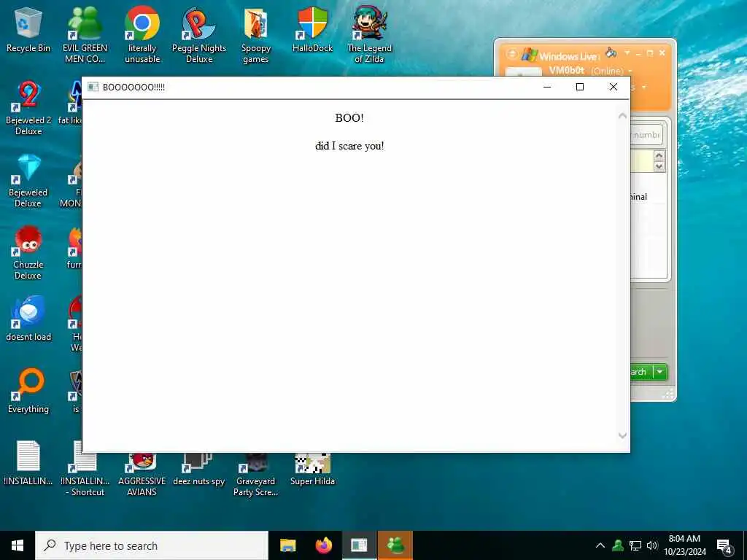Show hidden system tray icons

[600, 545]
